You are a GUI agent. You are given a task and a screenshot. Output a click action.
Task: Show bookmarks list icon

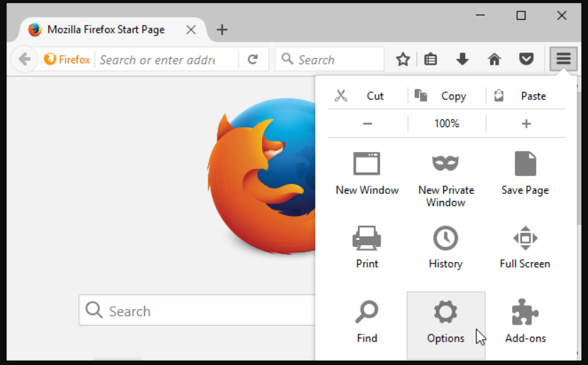[430, 59]
